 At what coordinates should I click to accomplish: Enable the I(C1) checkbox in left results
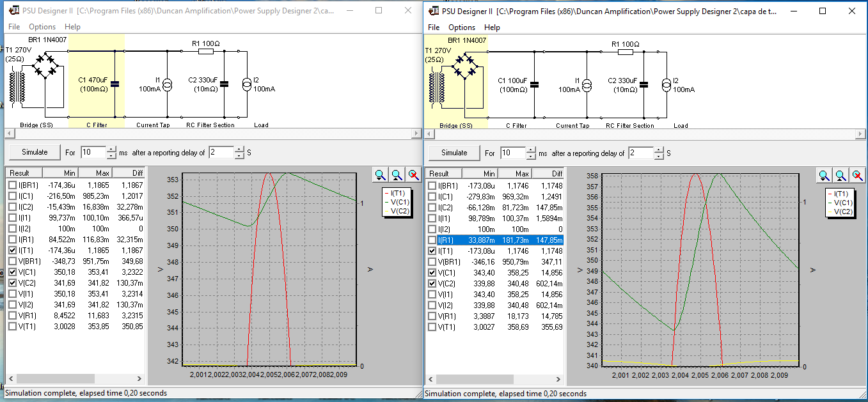[x=12, y=196]
